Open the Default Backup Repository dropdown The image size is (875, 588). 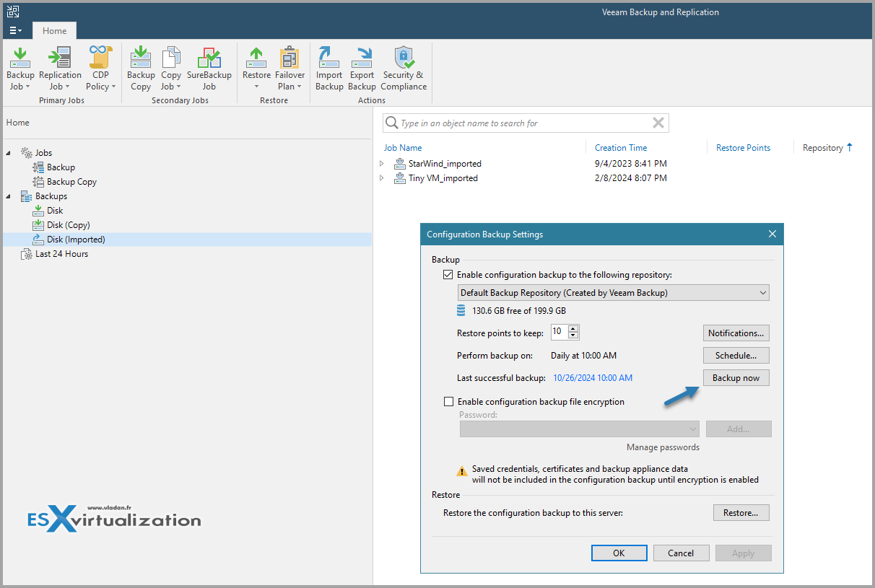[x=614, y=293]
